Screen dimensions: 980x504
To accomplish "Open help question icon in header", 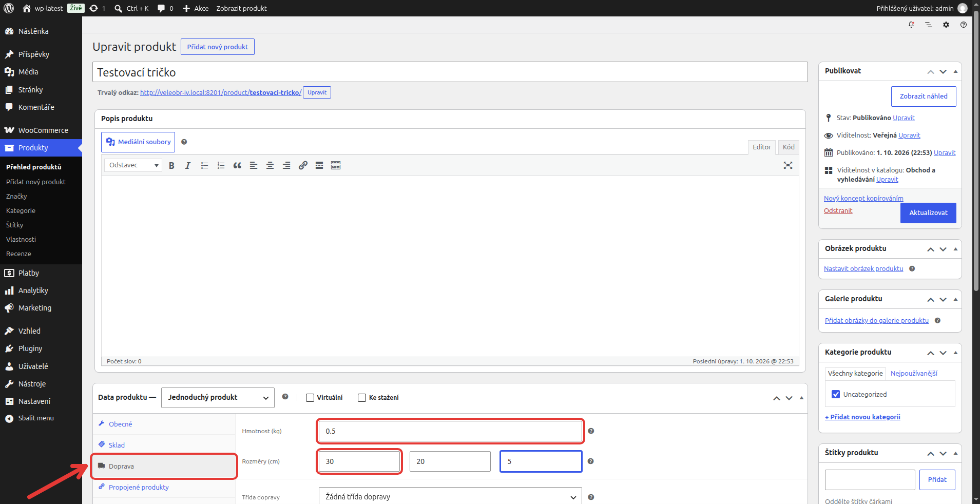I will coord(964,25).
